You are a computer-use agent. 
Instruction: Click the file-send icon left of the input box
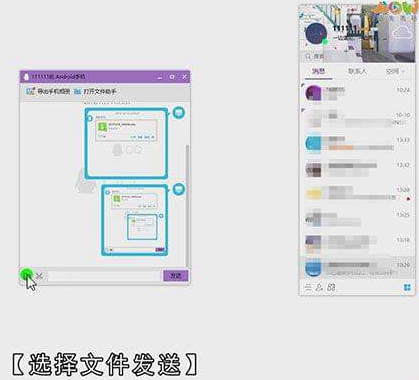point(27,275)
